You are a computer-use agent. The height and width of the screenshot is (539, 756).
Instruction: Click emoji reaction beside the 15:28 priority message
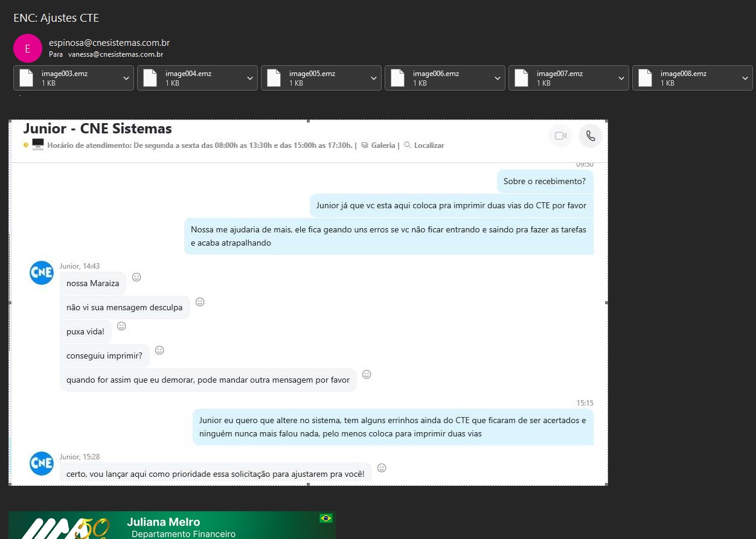coord(382,468)
